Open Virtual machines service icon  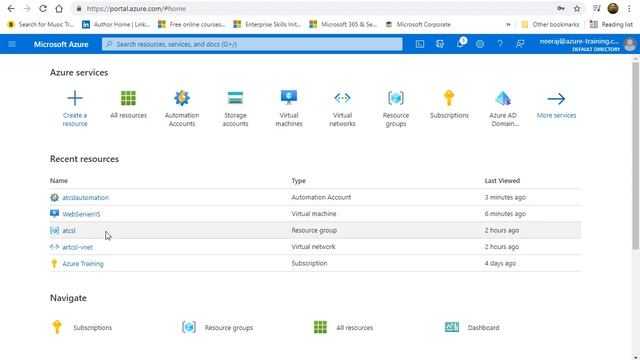(x=289, y=98)
